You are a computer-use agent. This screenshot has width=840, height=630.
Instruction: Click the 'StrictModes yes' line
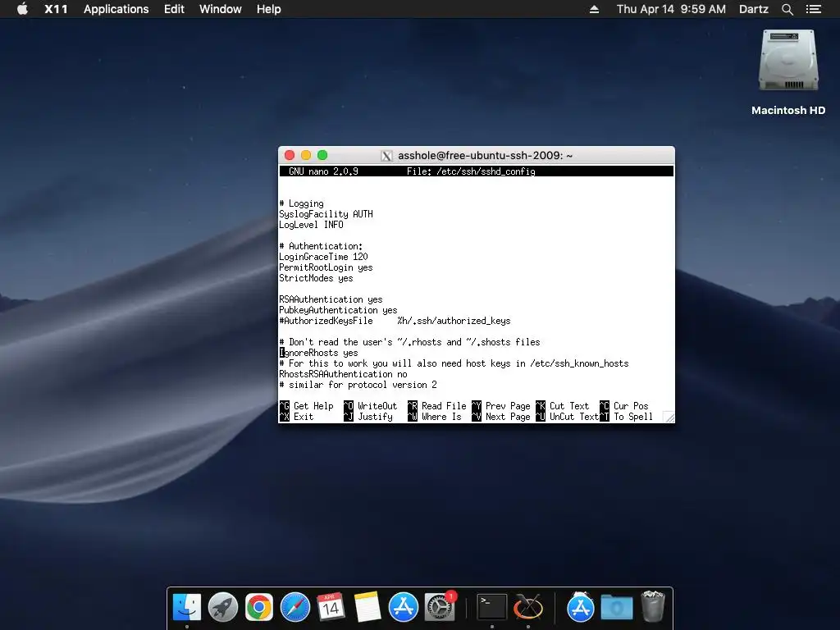pyautogui.click(x=316, y=279)
